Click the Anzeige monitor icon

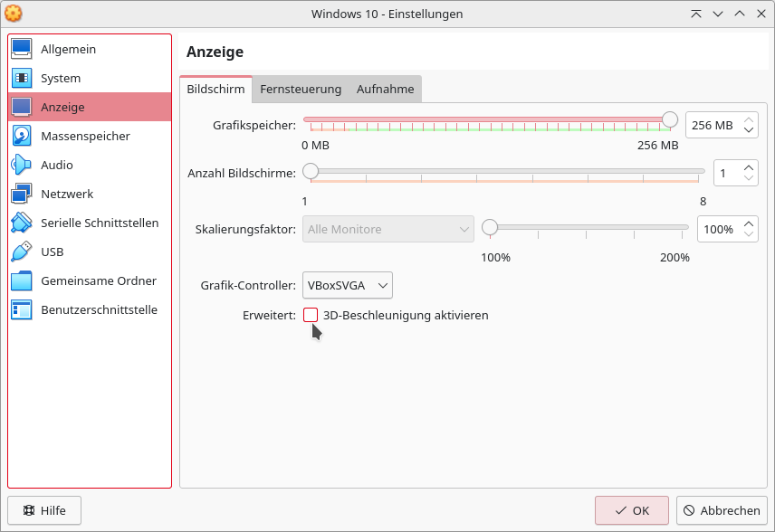(21, 107)
